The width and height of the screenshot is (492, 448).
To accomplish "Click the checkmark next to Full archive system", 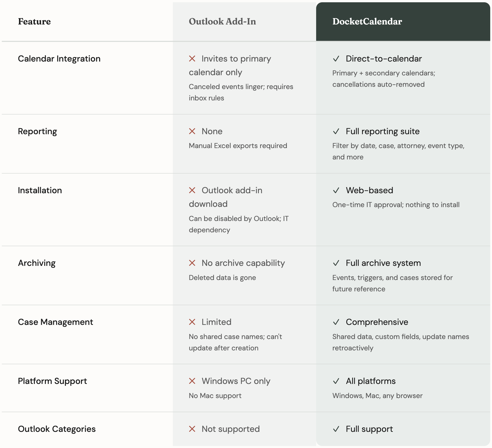I will 336,263.
